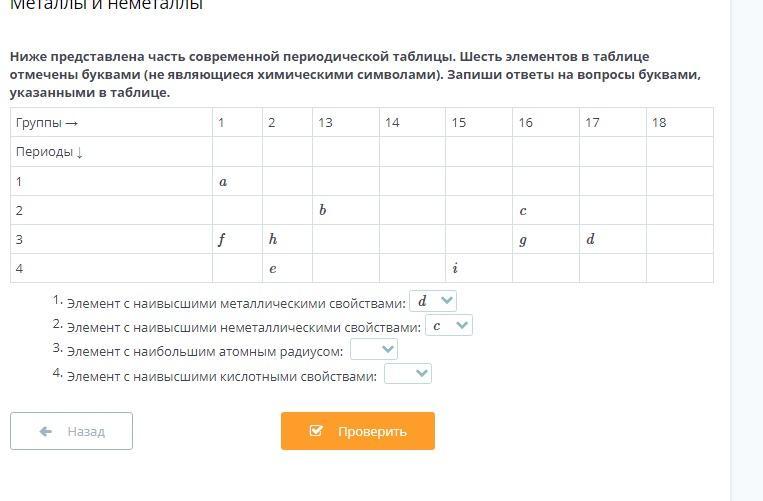The image size is (763, 501).
Task: Click the chevron arrow of nonmetallic properties dropdown
Action: [x=462, y=325]
